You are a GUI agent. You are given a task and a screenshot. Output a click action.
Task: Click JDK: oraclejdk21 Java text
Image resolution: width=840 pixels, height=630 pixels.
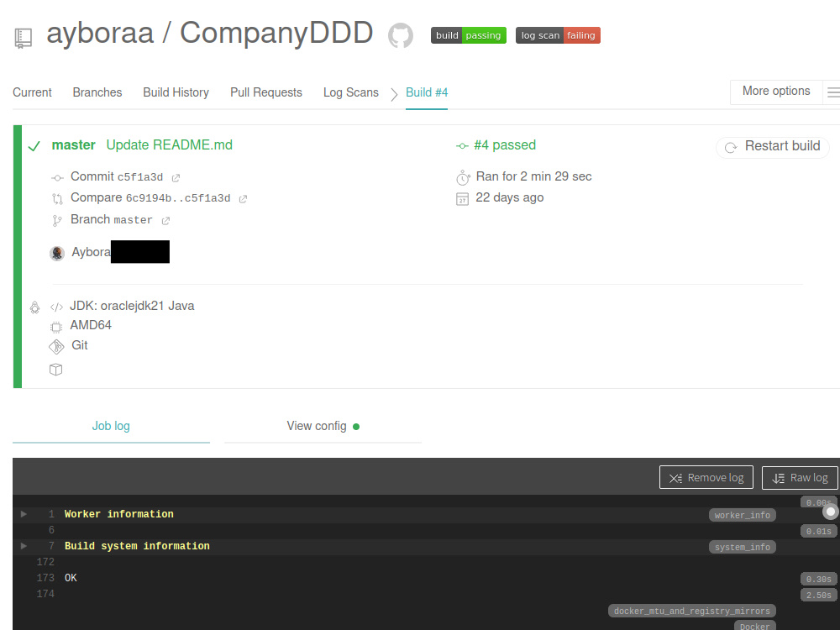[x=132, y=306]
